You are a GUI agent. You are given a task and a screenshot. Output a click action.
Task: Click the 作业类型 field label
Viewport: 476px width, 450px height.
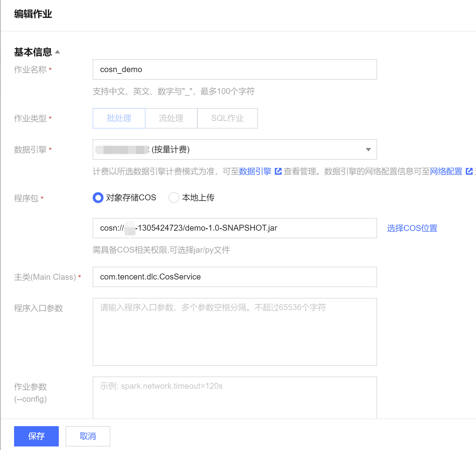tap(30, 118)
